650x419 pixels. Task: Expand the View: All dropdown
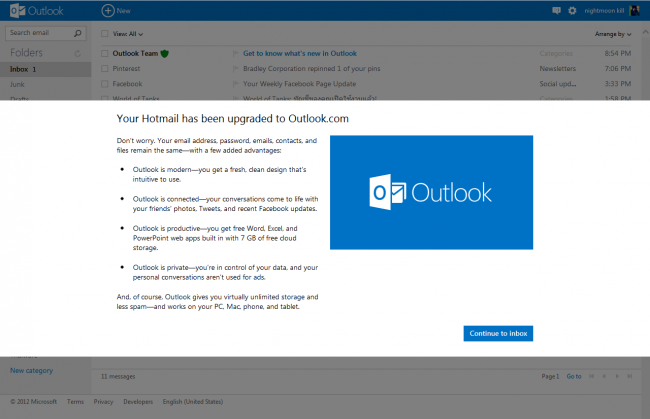[126, 33]
